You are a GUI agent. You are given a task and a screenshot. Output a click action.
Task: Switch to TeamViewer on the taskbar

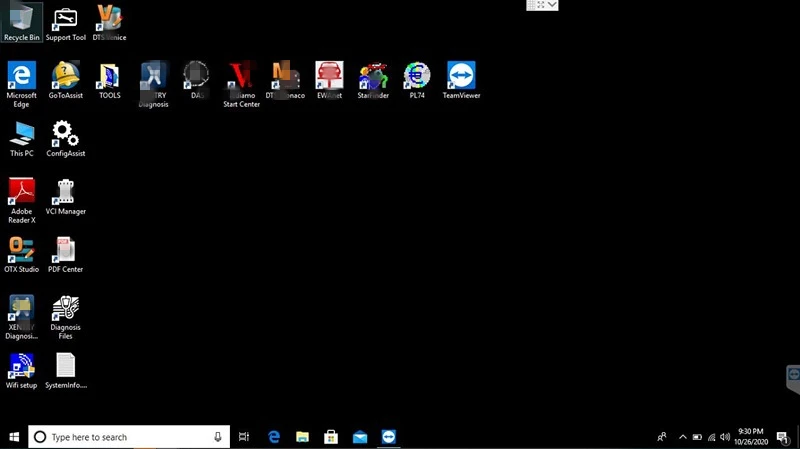(x=388, y=437)
